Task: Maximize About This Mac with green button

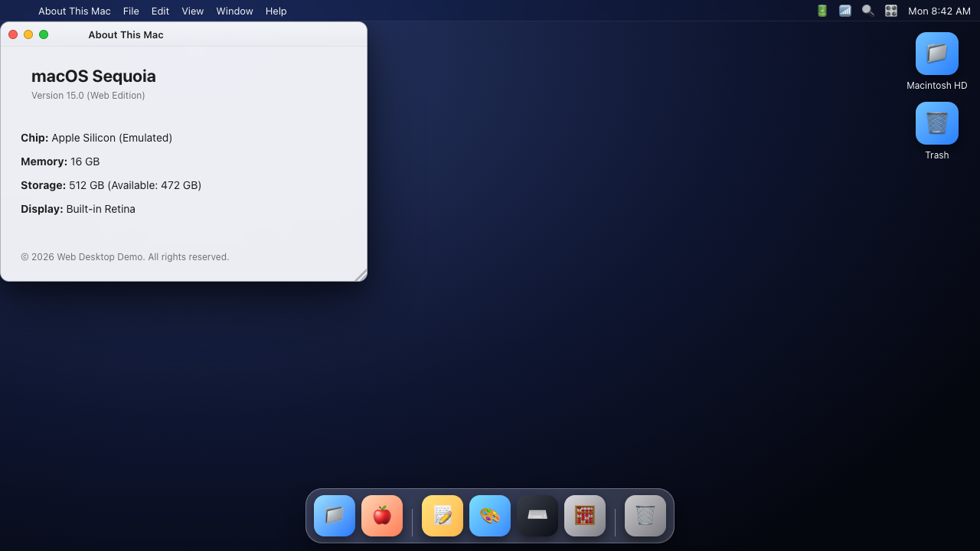Action: tap(44, 34)
